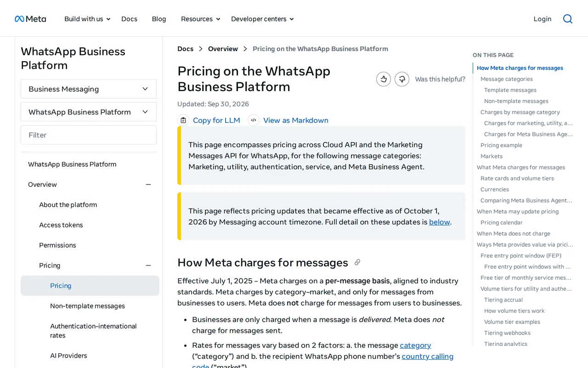
Task: Go to Docs in top navigation
Action: point(129,19)
